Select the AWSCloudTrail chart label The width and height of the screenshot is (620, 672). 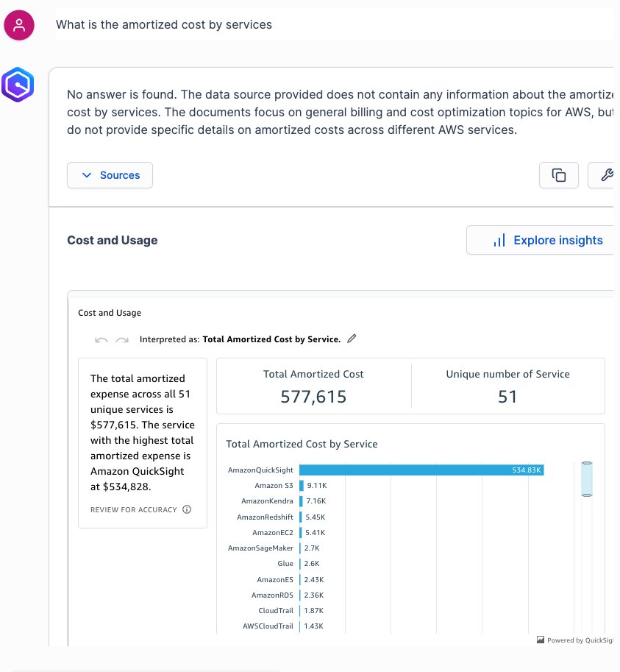[268, 626]
